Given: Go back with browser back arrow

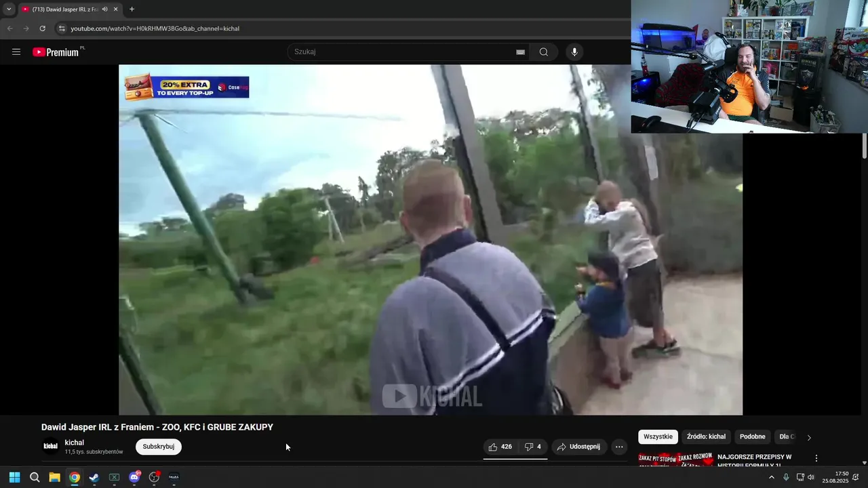Looking at the screenshot, I should (9, 28).
